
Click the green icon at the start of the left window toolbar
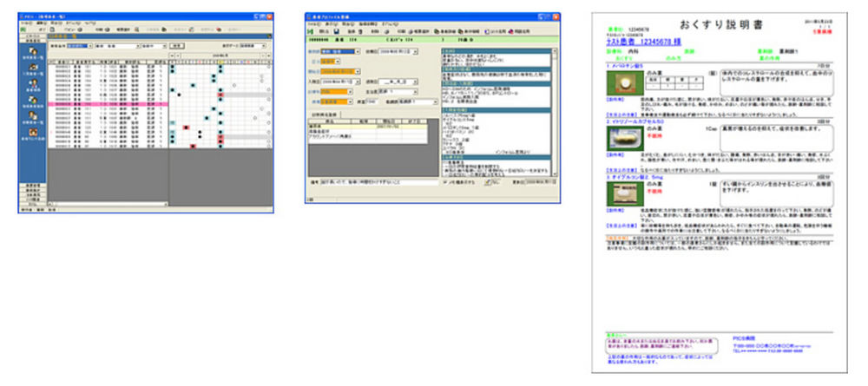[x=23, y=29]
